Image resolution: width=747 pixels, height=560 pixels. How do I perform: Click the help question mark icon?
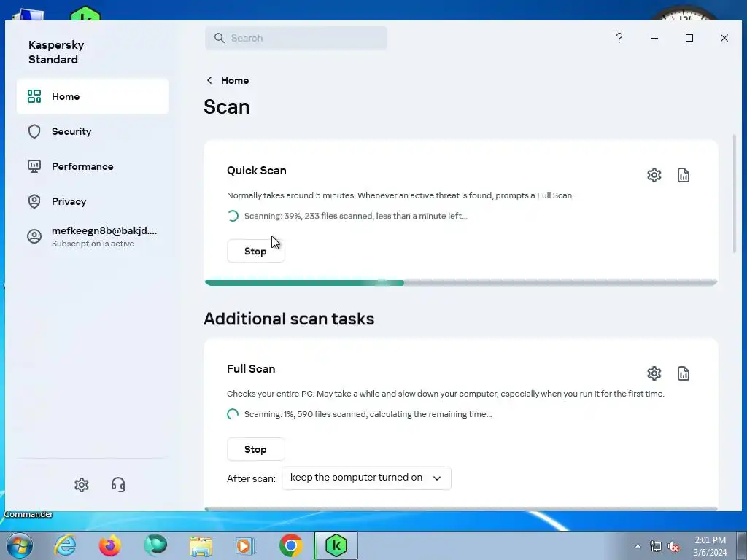tap(619, 38)
